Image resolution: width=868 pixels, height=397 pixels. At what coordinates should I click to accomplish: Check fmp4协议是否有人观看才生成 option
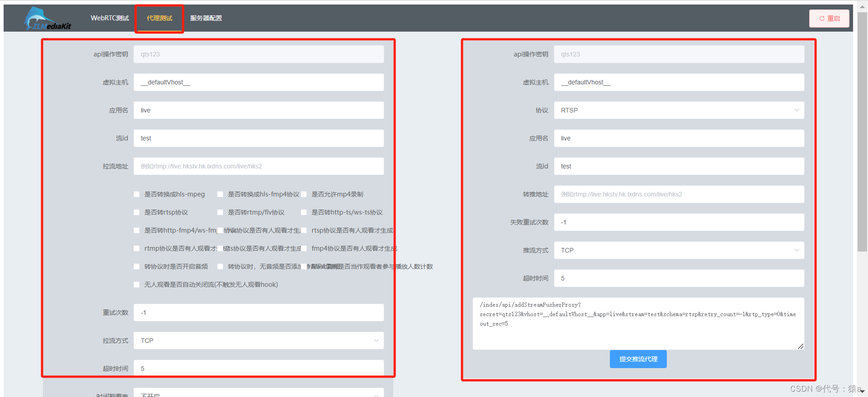304,248
